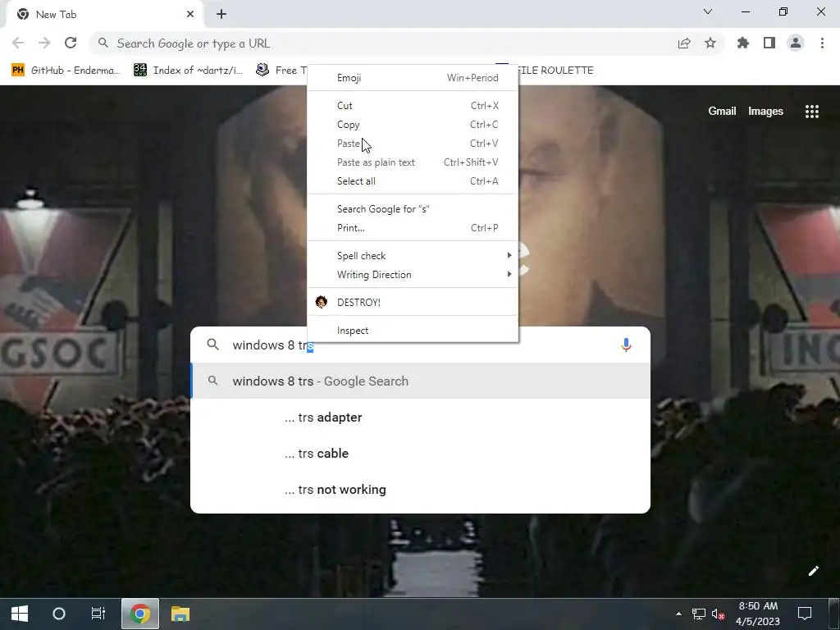Screen dimensions: 840x630
Task: Choose Search Google for "s"
Action: (x=413, y=209)
